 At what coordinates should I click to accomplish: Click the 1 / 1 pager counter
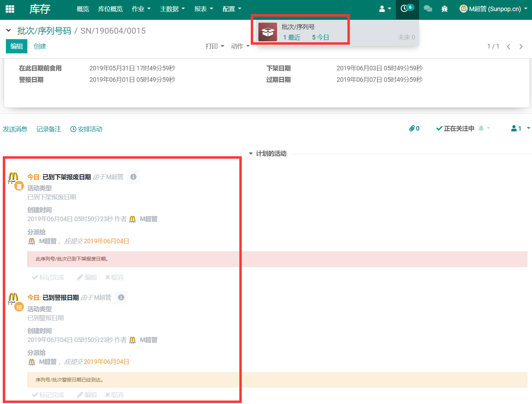tap(493, 46)
